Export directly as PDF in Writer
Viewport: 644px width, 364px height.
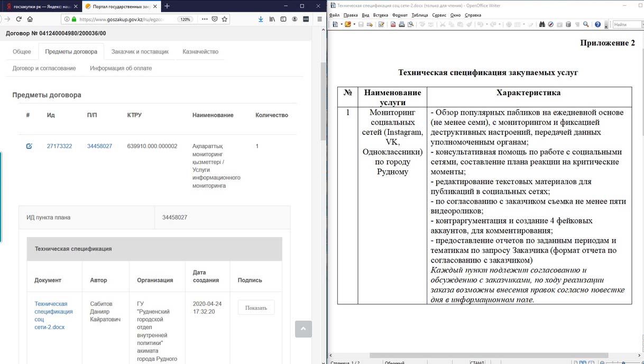click(x=393, y=24)
